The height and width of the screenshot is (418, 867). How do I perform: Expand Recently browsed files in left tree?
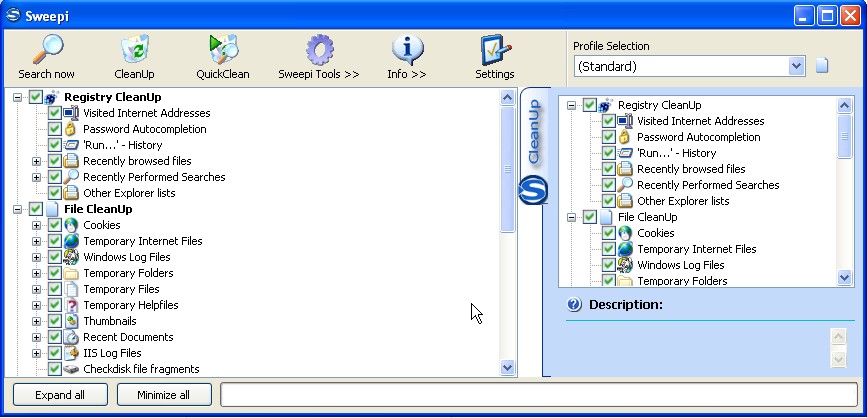pyautogui.click(x=36, y=161)
